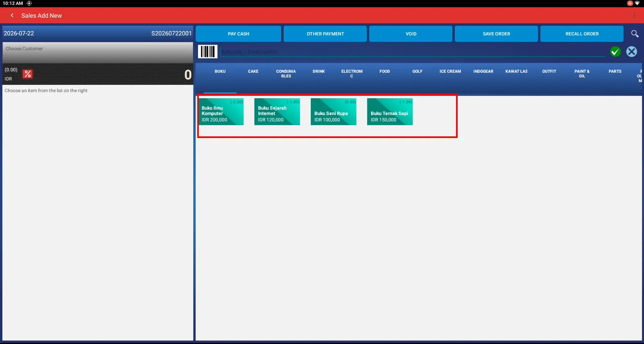Screen dimensions: 644x344
Task: Open the Choose Customer field
Action: [x=98, y=53]
